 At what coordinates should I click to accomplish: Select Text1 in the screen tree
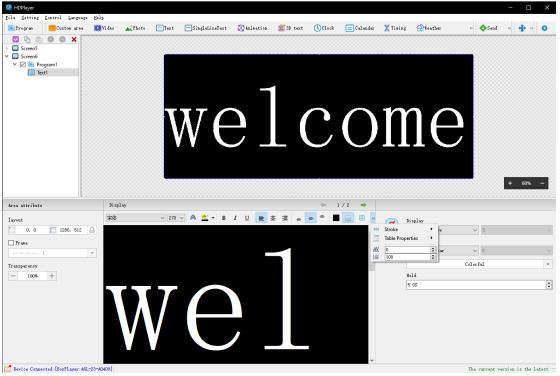point(42,72)
